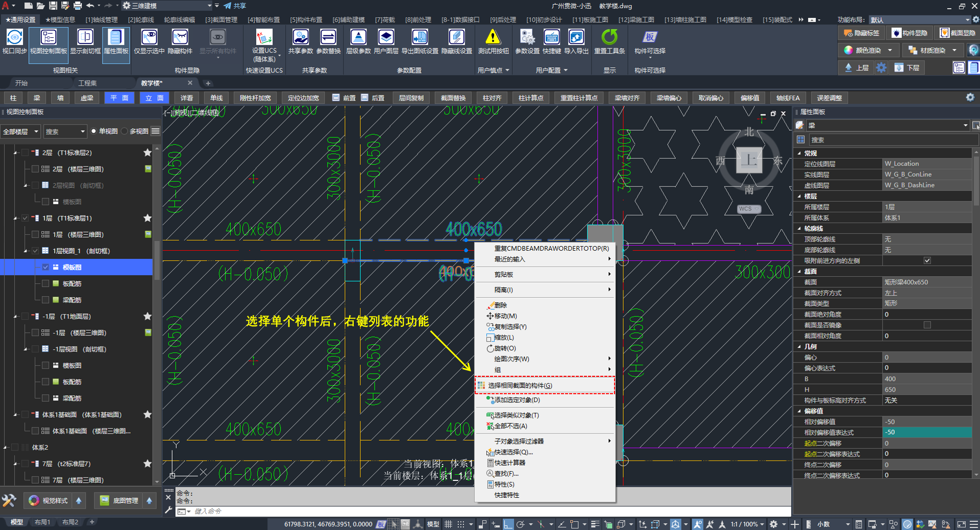
Task: Collapse the 偏移值 property section
Action: coord(800,411)
